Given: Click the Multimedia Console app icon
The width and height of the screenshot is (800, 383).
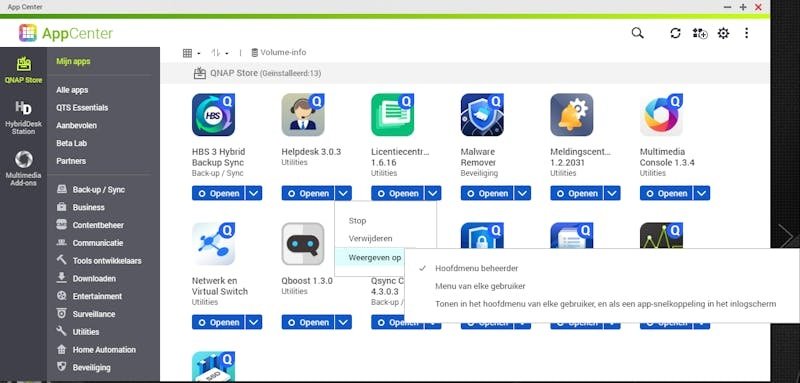Looking at the screenshot, I should [x=662, y=115].
